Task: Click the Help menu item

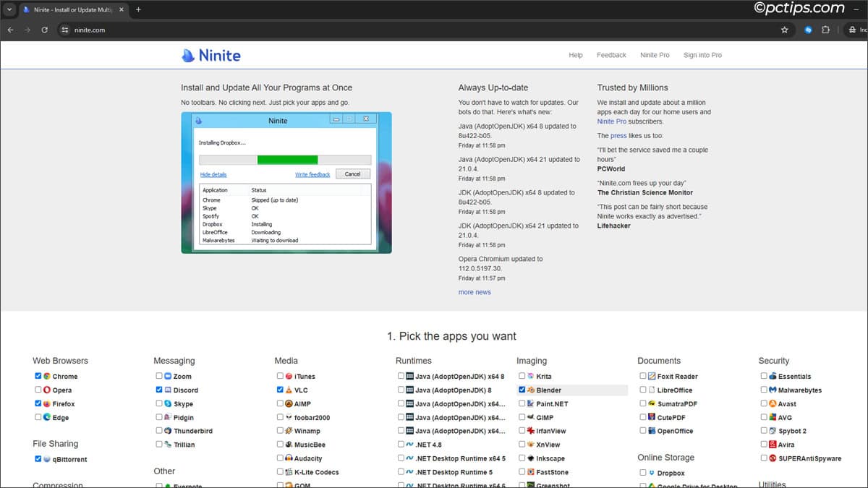Action: pos(575,55)
